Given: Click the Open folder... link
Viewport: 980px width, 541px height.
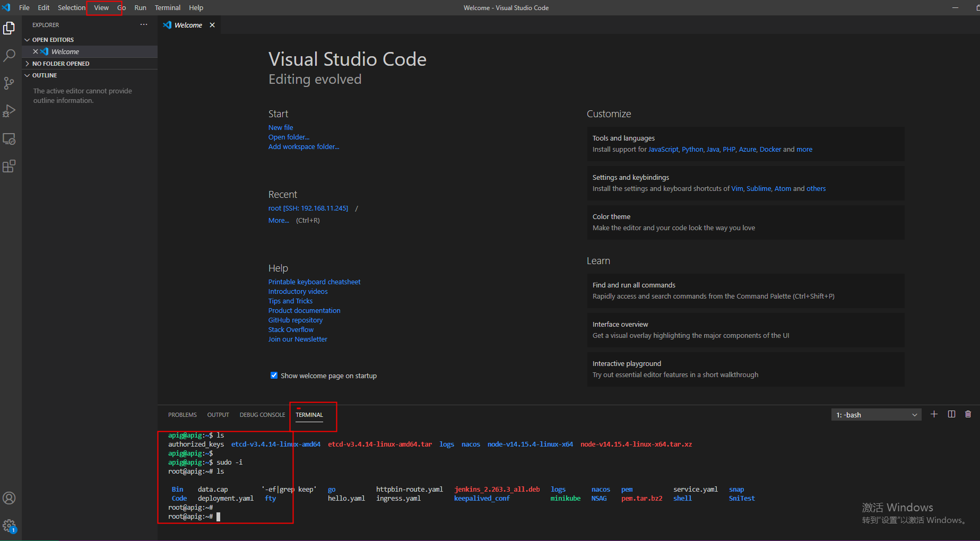Looking at the screenshot, I should click(289, 137).
